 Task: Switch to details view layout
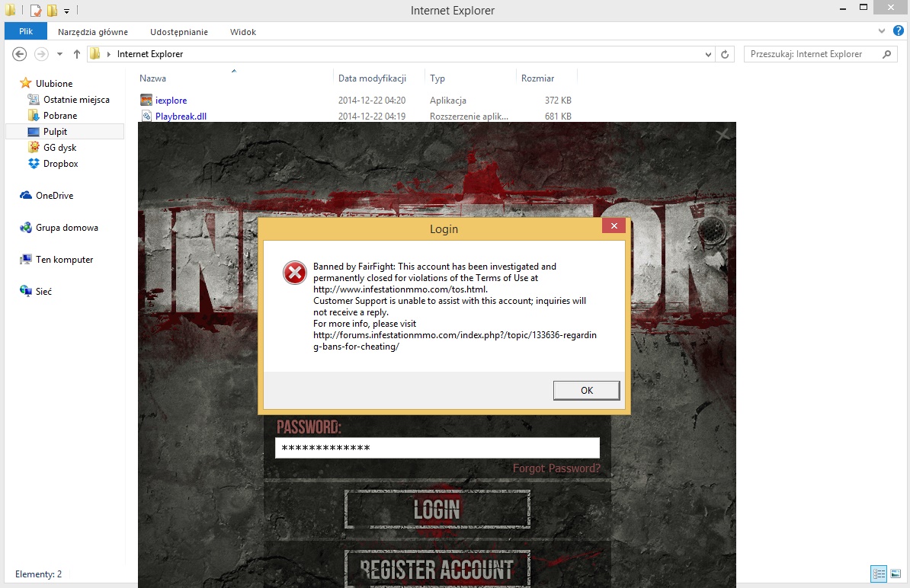click(879, 574)
